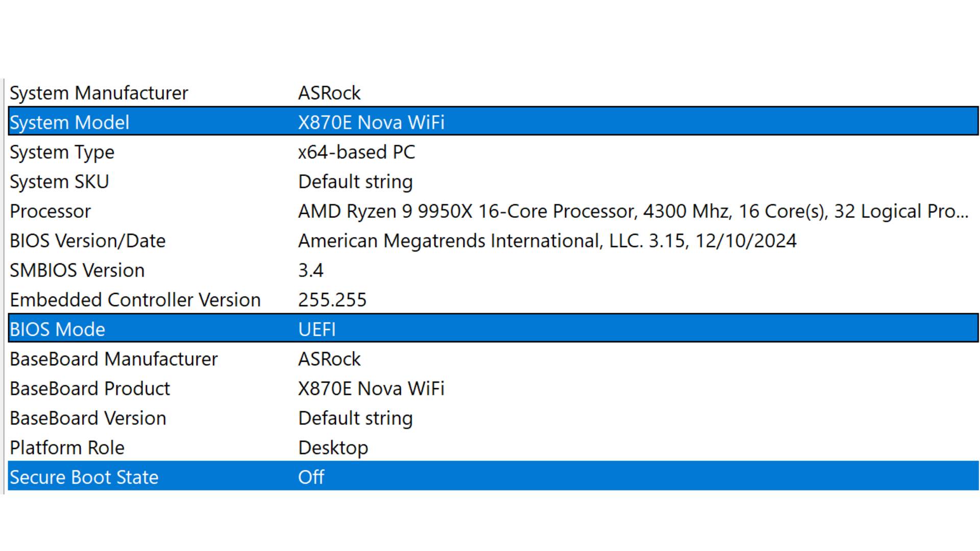Screen dimensions: 980x551
Task: Select the Secure Boot State row label
Action: click(84, 478)
